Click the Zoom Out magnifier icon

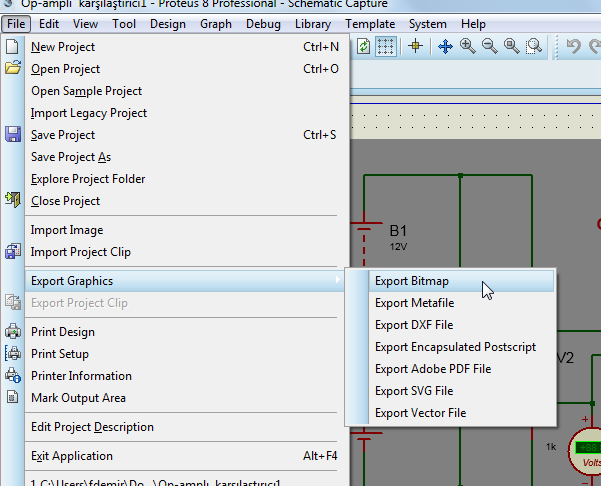click(489, 46)
